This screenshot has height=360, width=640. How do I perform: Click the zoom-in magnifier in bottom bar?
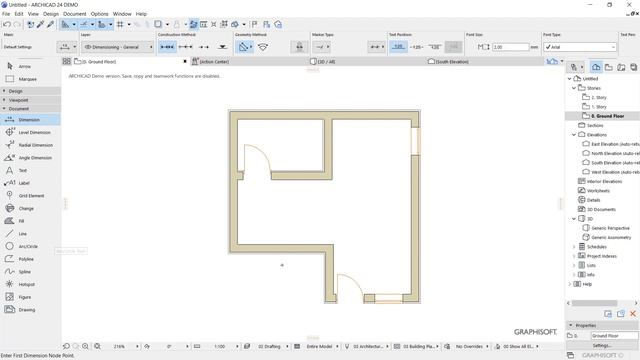[x=85, y=346]
